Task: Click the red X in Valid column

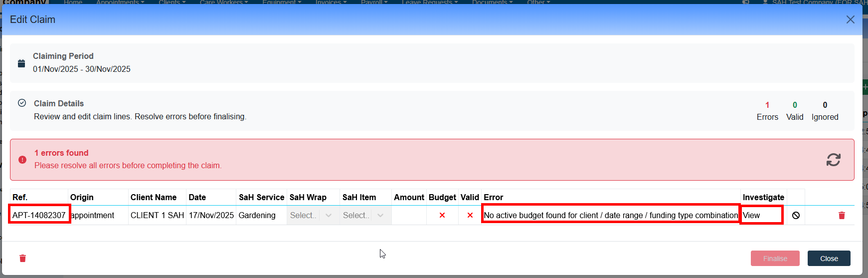Action: [470, 215]
